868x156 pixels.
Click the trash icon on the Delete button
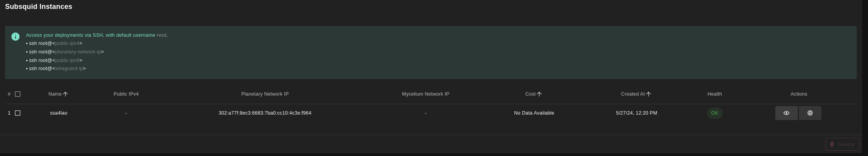point(832,144)
